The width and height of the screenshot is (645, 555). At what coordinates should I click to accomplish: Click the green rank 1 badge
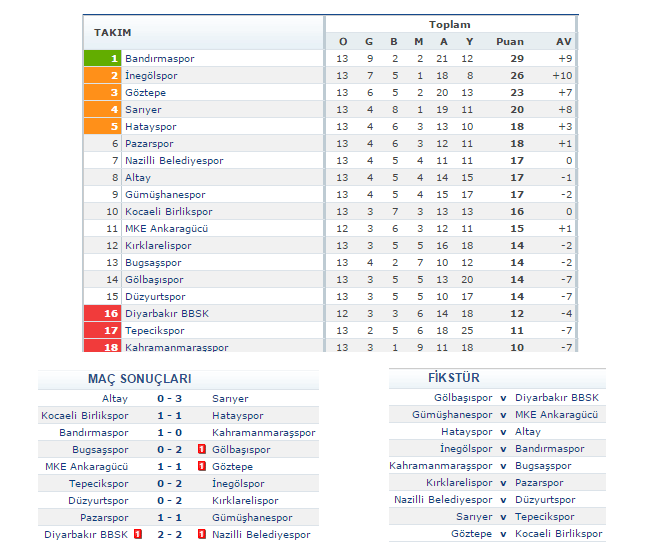click(x=103, y=58)
